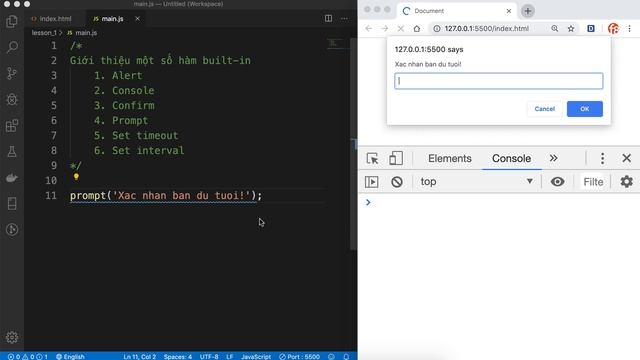Image resolution: width=640 pixels, height=360 pixels.
Task: Open the bottom-most activity bar extension above the gear
Action: click(x=12, y=230)
